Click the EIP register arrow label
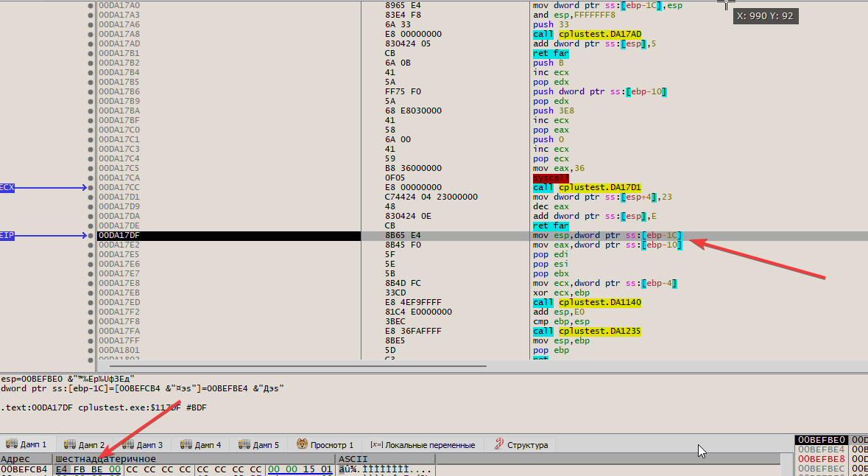 pyautogui.click(x=7, y=236)
